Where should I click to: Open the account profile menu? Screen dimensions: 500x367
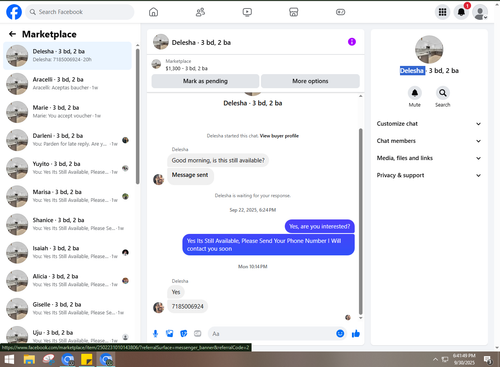(480, 12)
